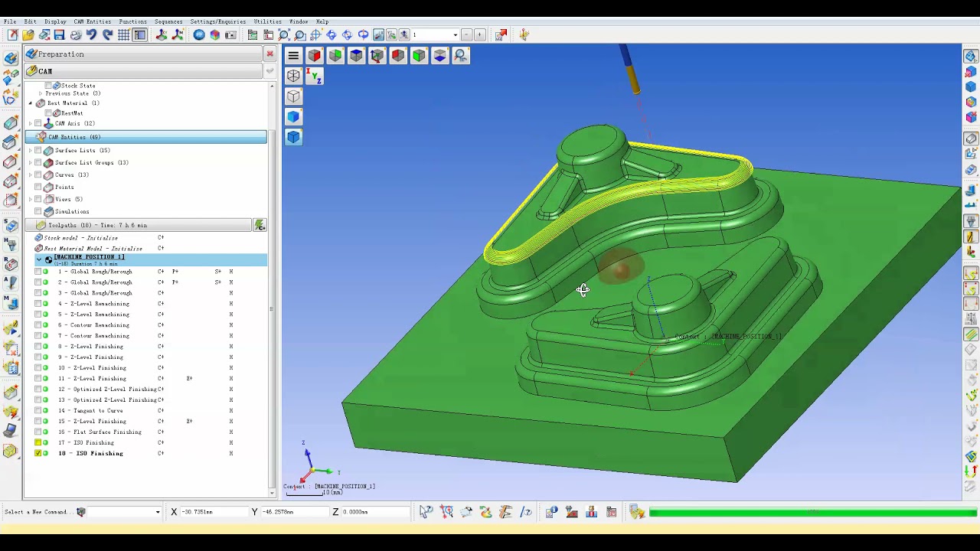Viewport: 980px width, 551px height.
Task: Click the Preparation panel header
Action: coord(143,54)
